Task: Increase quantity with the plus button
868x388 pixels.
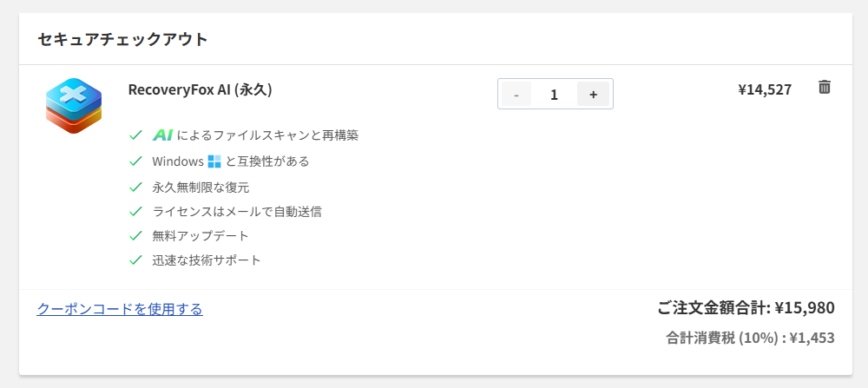Action: pyautogui.click(x=593, y=95)
